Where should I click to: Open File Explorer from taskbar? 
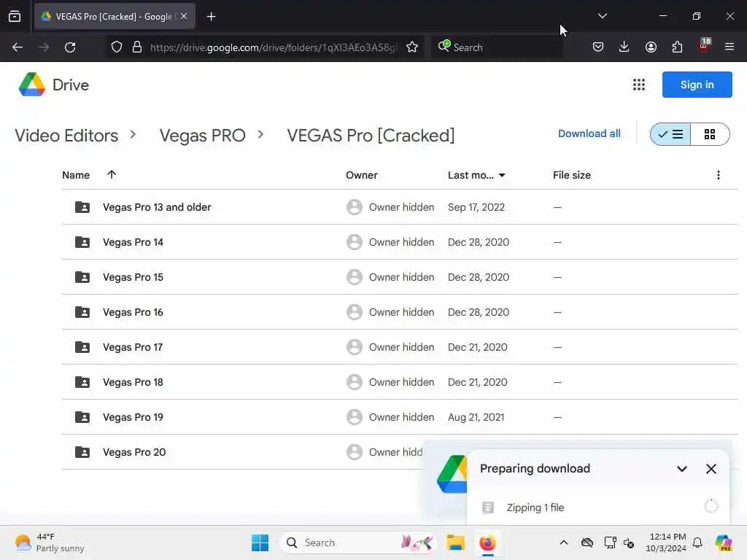click(x=455, y=542)
